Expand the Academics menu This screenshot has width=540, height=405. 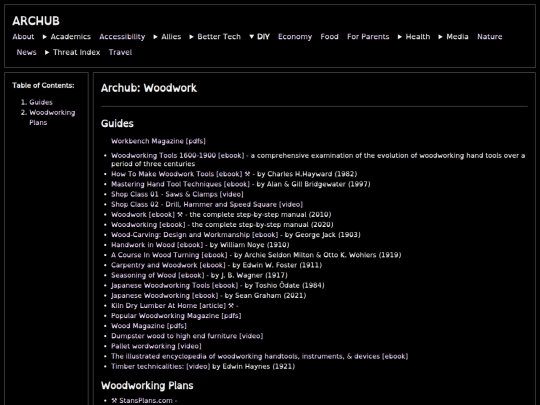coord(66,37)
